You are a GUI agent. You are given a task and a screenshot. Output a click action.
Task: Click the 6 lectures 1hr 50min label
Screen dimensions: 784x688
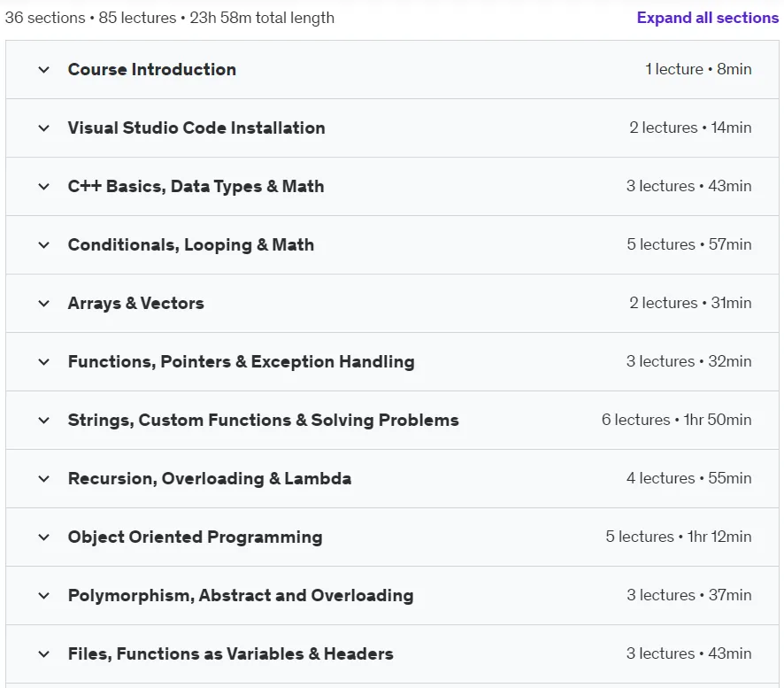pos(677,420)
